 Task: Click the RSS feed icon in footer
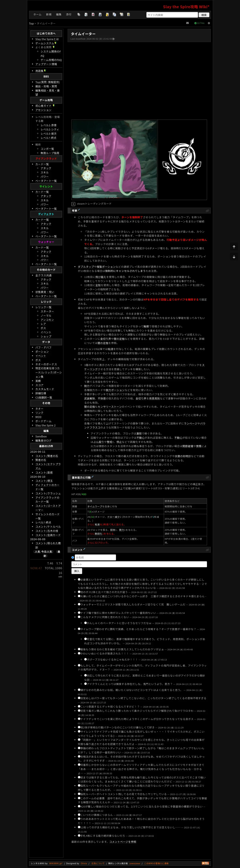205,863
